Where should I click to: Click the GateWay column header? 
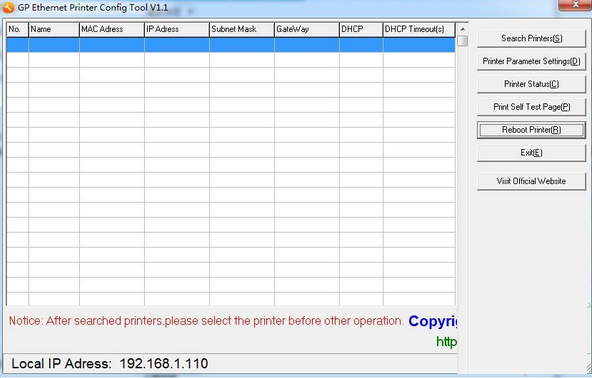[x=307, y=29]
